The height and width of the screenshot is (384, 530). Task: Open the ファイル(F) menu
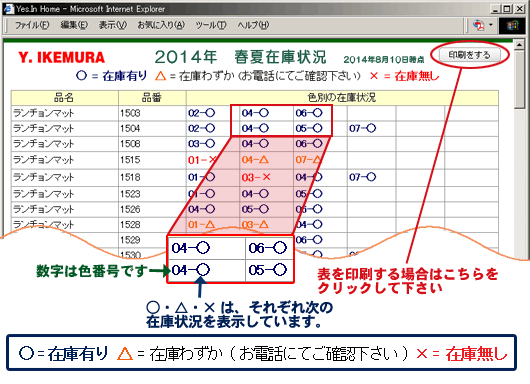click(32, 25)
